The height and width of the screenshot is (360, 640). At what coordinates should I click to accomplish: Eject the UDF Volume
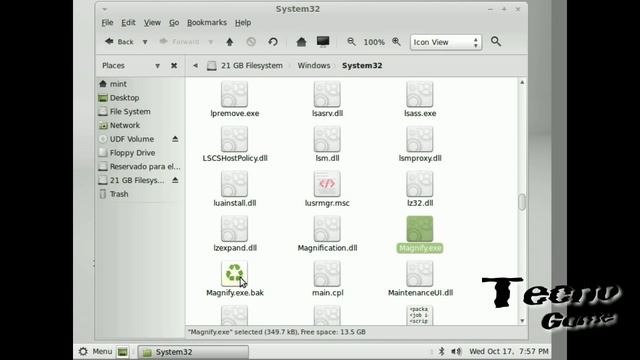pyautogui.click(x=175, y=139)
